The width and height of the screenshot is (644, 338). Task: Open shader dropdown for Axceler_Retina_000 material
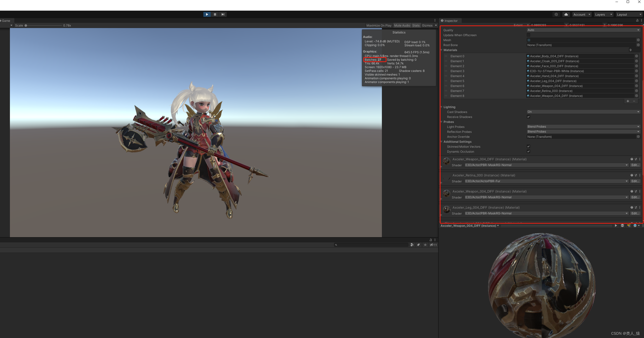pos(546,181)
